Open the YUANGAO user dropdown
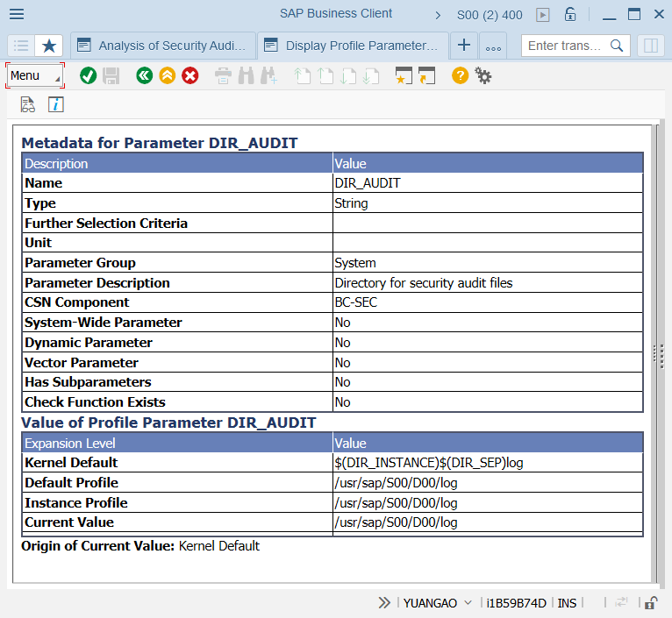The width and height of the screenshot is (672, 618). [x=438, y=603]
